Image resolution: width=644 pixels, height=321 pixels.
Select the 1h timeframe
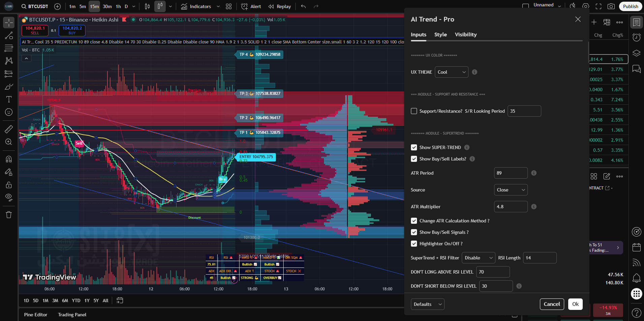[118, 6]
